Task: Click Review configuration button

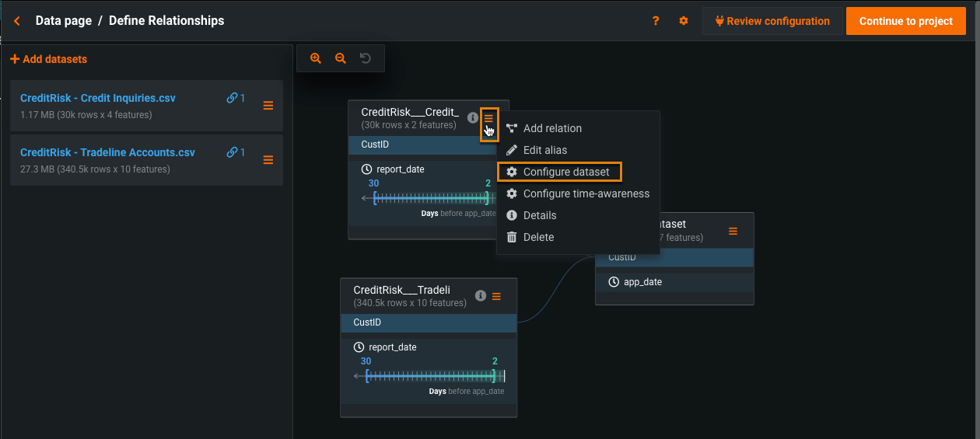Action: pyautogui.click(x=772, y=21)
